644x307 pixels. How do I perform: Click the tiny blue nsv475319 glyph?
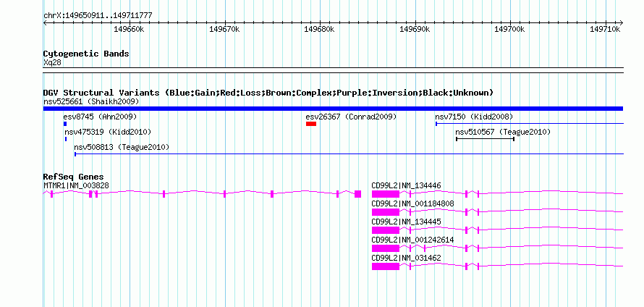pyautogui.click(x=66, y=139)
